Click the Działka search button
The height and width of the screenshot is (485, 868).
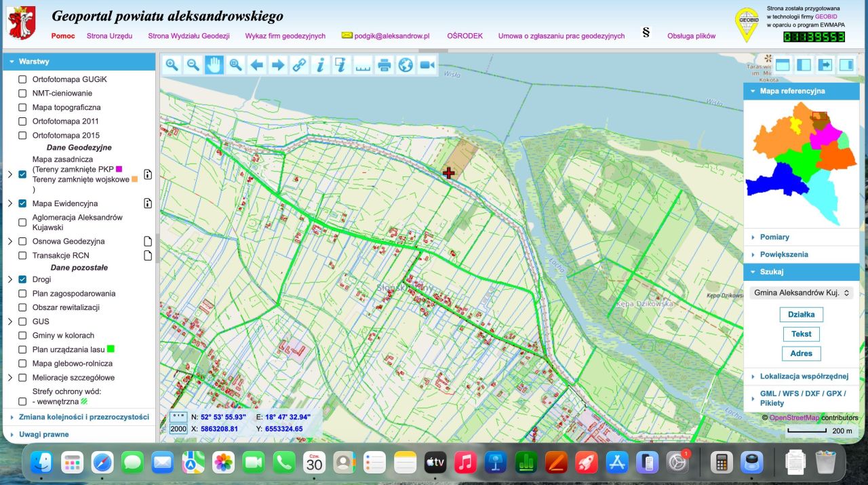(802, 315)
